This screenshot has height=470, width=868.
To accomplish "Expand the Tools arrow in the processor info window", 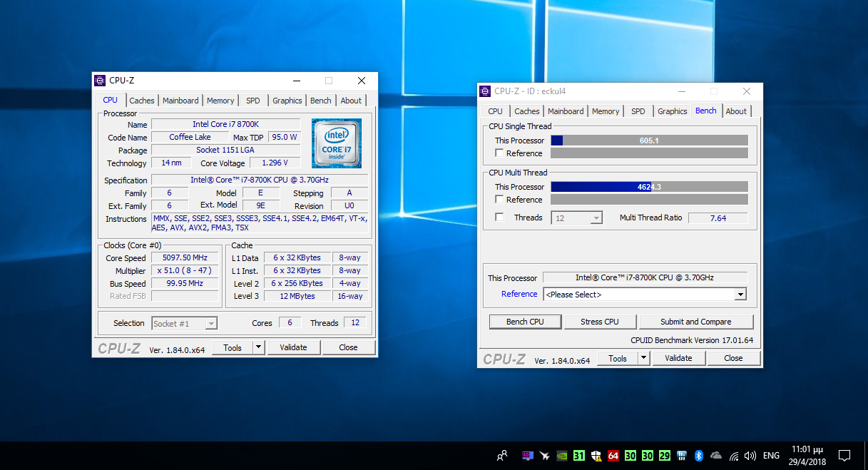I will tap(258, 347).
